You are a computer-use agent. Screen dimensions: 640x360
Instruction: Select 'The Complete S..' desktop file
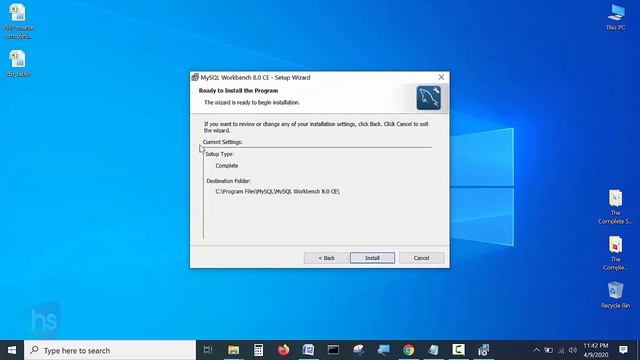coord(616,207)
